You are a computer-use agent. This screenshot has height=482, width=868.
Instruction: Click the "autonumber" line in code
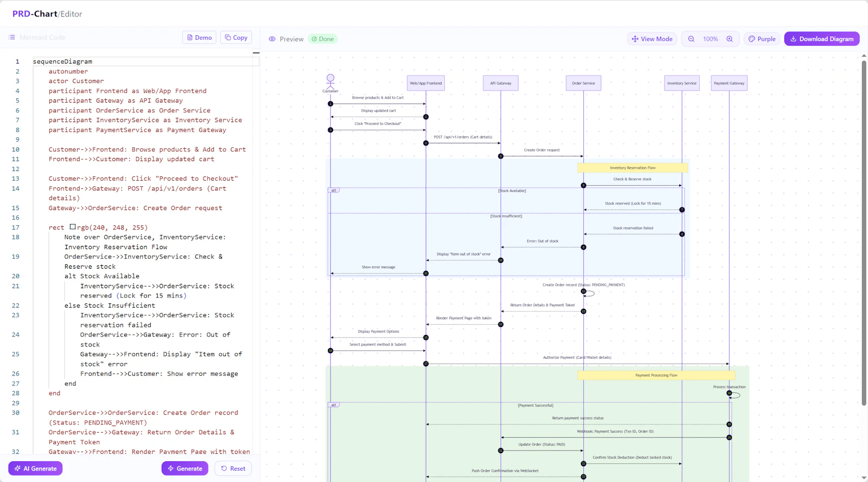(x=68, y=71)
